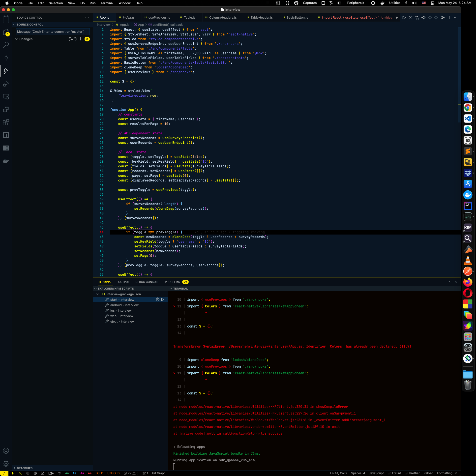Open Git Graph from the status bar

pyautogui.click(x=158, y=473)
